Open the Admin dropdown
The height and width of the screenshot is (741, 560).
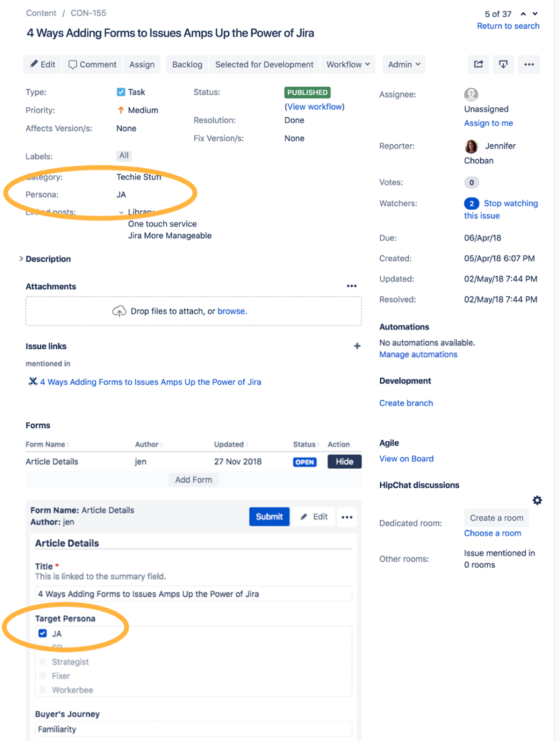point(404,64)
